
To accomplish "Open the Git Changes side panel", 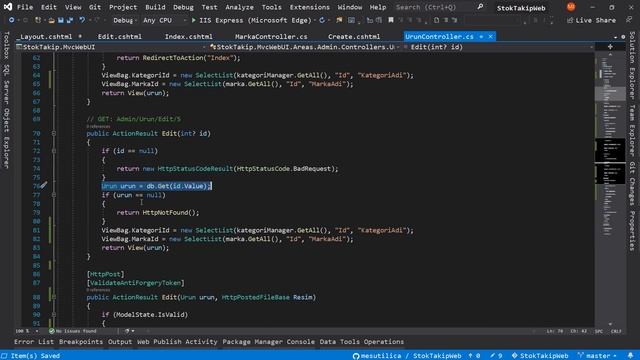I will point(632,184).
